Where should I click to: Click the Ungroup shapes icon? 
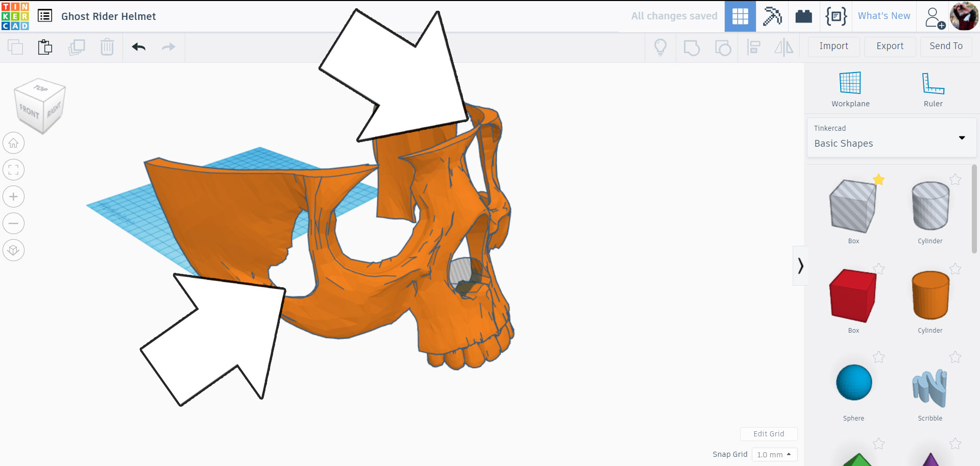[723, 48]
